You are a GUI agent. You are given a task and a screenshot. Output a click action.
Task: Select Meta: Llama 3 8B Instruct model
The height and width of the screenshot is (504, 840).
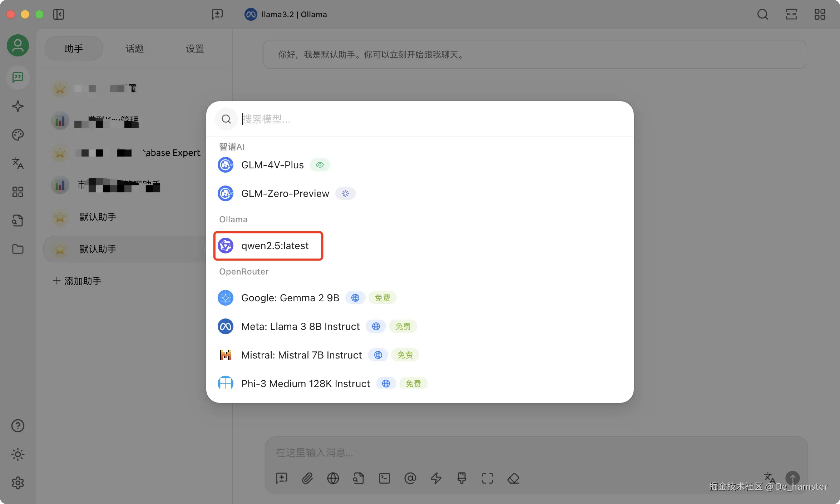[x=300, y=327]
